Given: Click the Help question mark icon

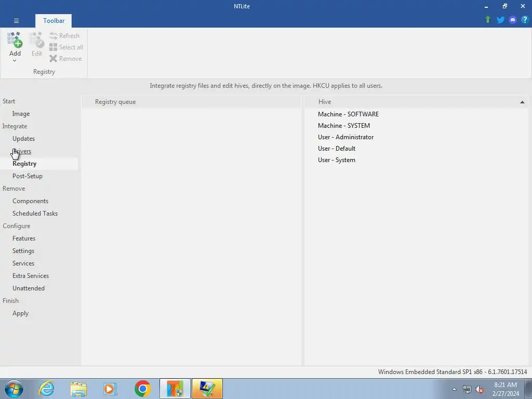Looking at the screenshot, I should pyautogui.click(x=525, y=20).
